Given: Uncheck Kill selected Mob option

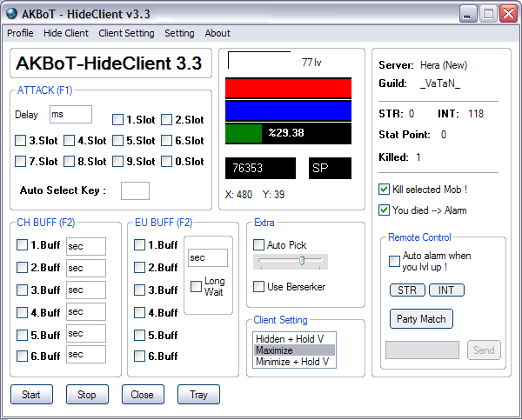Looking at the screenshot, I should [385, 190].
